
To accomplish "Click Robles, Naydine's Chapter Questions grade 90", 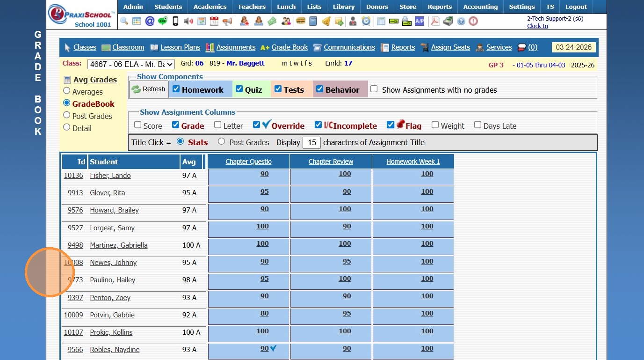I will coord(265,348).
